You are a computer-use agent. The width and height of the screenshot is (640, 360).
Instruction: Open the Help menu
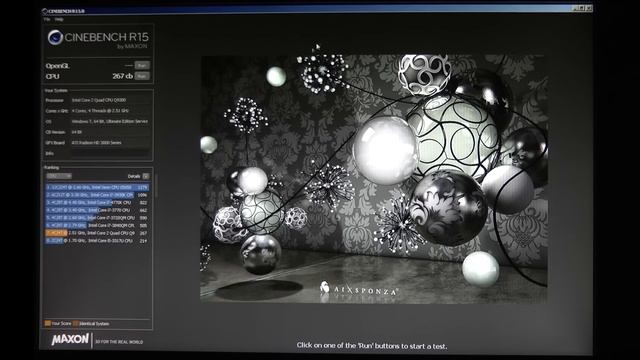59,19
